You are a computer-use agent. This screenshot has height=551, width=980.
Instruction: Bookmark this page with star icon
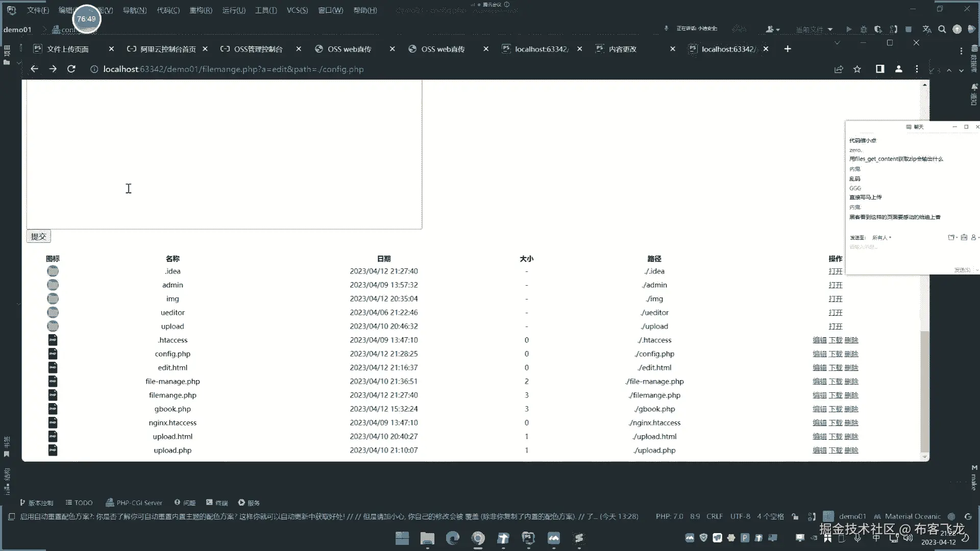click(857, 69)
